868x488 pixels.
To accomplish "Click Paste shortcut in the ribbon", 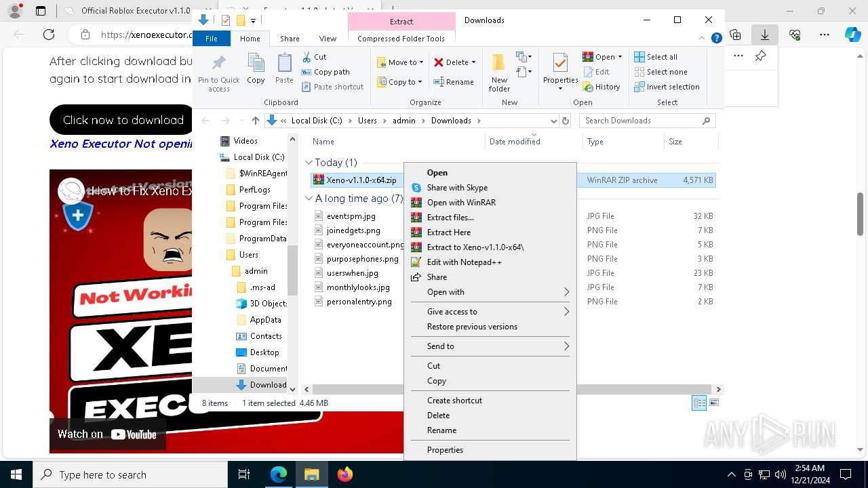I will tap(332, 87).
